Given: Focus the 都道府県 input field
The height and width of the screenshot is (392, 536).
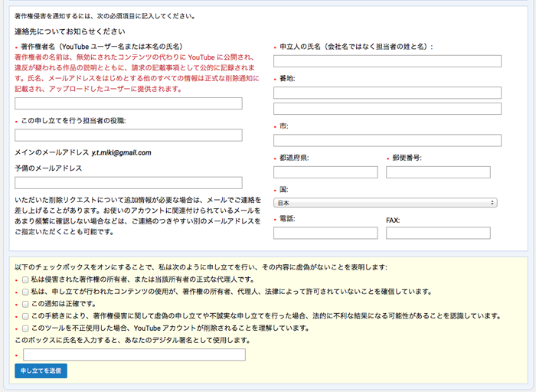Looking at the screenshot, I should (325, 172).
